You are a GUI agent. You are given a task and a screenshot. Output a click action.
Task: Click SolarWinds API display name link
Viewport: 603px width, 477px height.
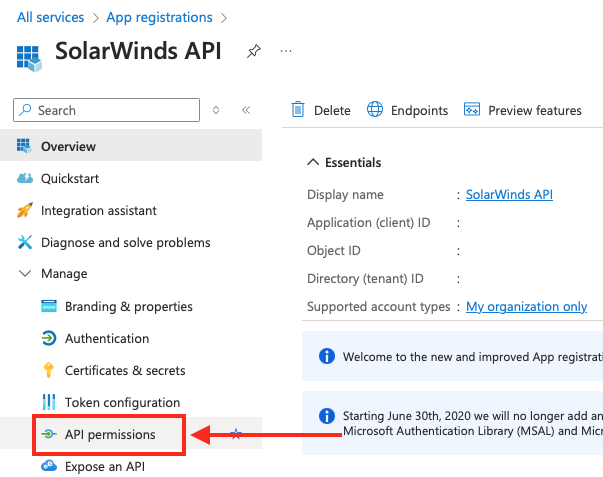(509, 195)
